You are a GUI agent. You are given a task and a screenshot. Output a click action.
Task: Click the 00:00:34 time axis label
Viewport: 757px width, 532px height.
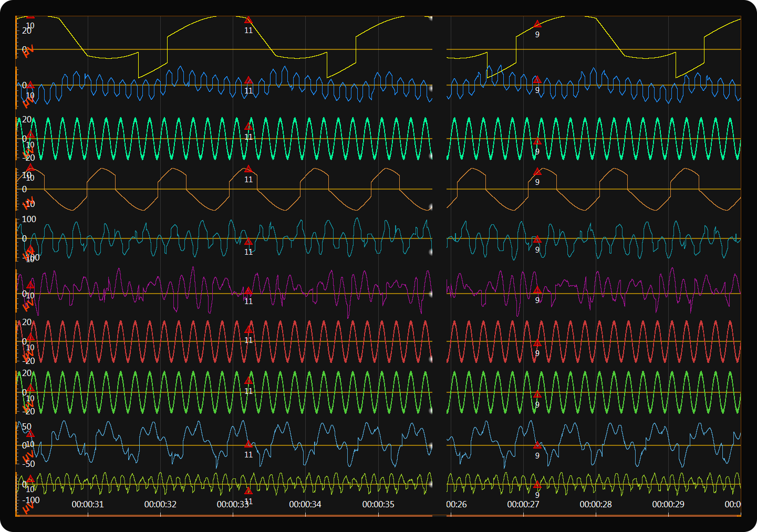[x=305, y=504]
